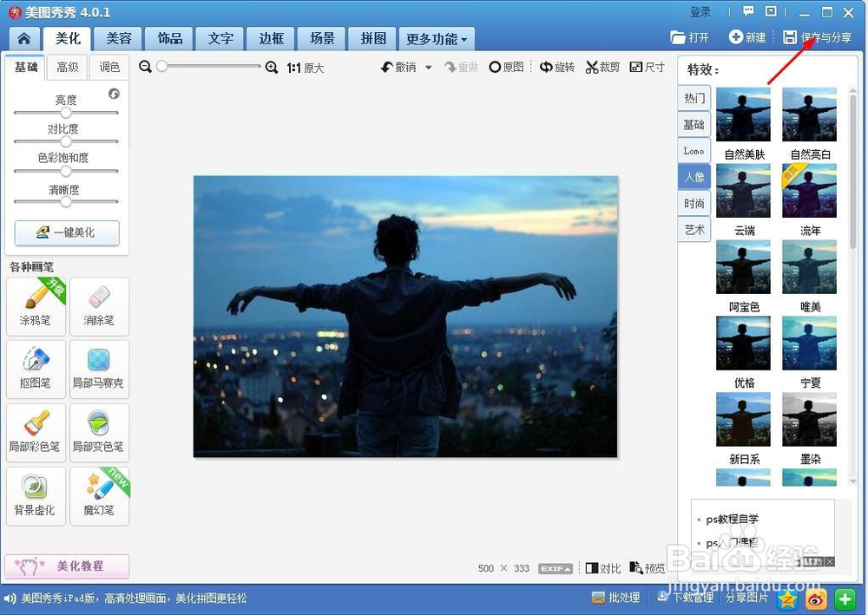Reset adjustments with the refresh icon near 亮度
Screen dimensions: 868x615
point(114,94)
